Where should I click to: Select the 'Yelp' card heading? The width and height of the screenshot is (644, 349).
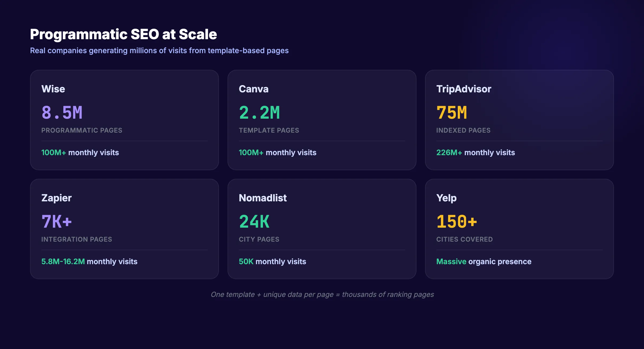(446, 198)
